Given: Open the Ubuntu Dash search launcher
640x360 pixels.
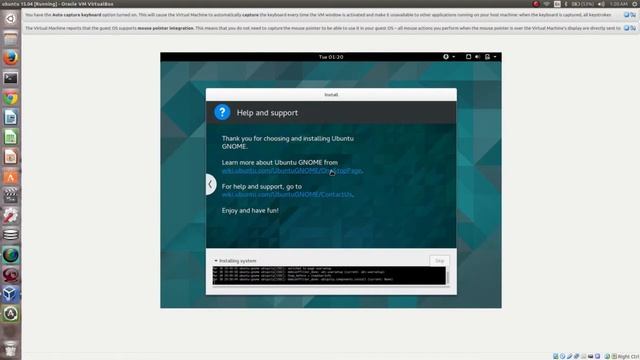Looking at the screenshot, I should (x=11, y=18).
